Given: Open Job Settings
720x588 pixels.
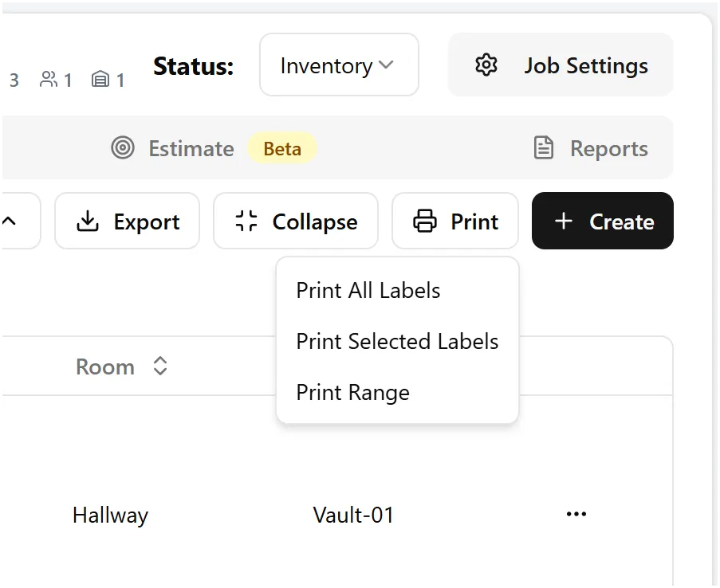Looking at the screenshot, I should click(x=561, y=65).
